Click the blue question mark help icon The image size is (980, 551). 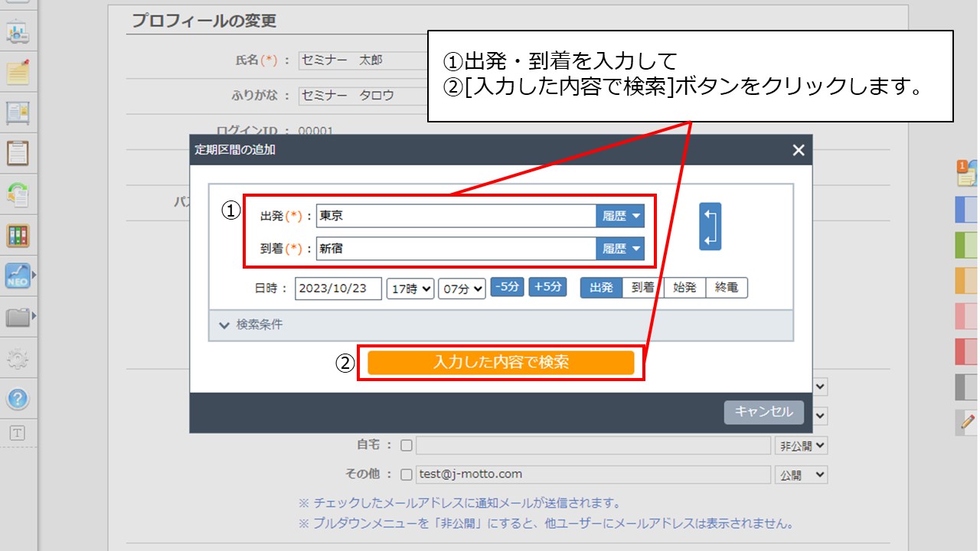(17, 399)
